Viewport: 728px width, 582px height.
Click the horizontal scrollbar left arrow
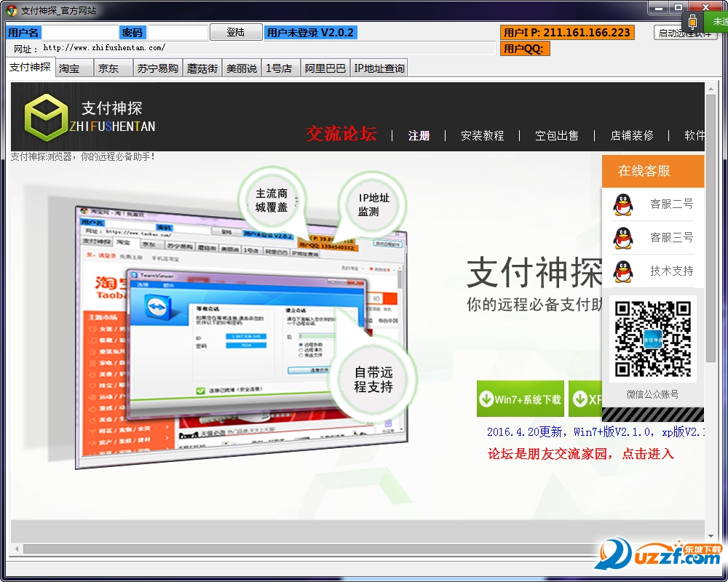[17, 549]
